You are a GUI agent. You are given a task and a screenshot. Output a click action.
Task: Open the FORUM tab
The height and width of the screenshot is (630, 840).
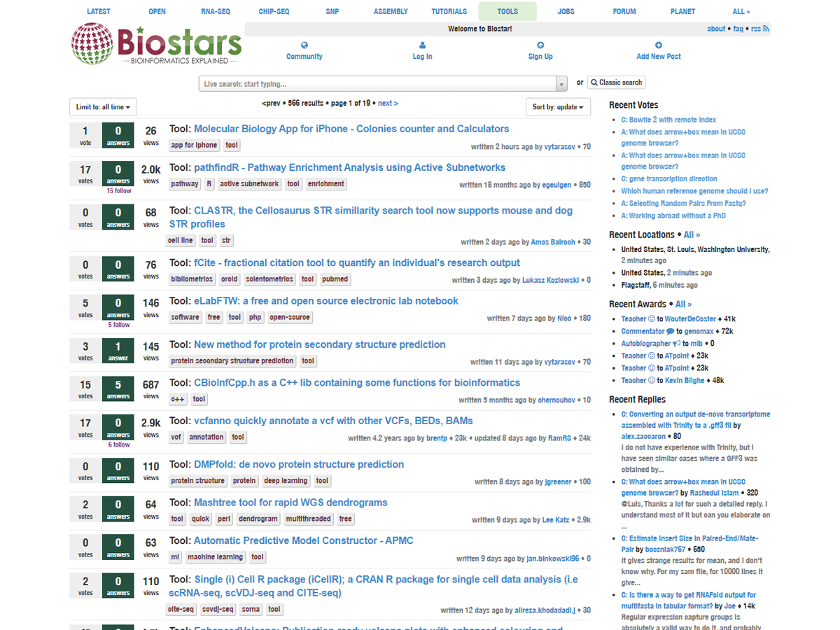[624, 11]
